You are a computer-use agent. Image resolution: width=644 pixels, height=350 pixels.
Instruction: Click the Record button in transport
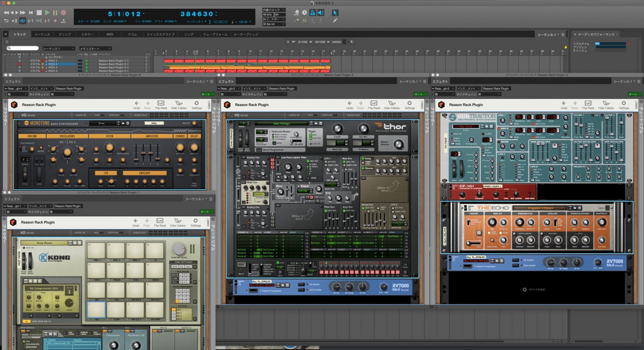(63, 13)
